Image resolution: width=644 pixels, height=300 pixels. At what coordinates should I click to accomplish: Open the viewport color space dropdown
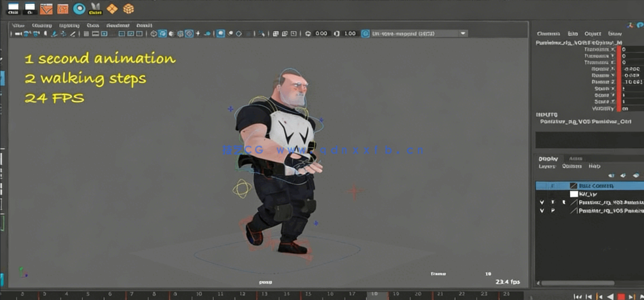pos(463,33)
